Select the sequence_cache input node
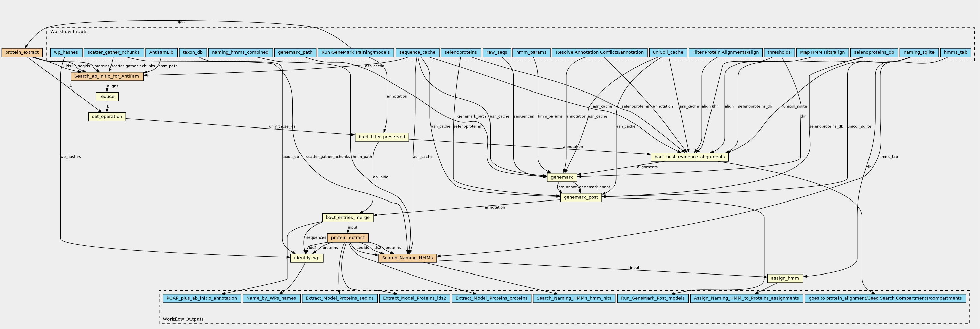 (x=417, y=52)
